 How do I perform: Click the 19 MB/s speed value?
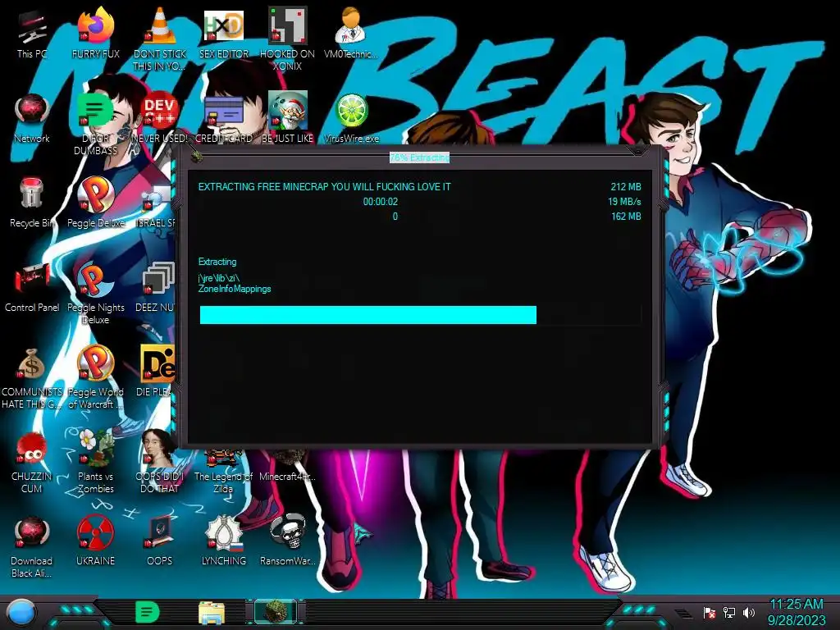[x=624, y=202]
